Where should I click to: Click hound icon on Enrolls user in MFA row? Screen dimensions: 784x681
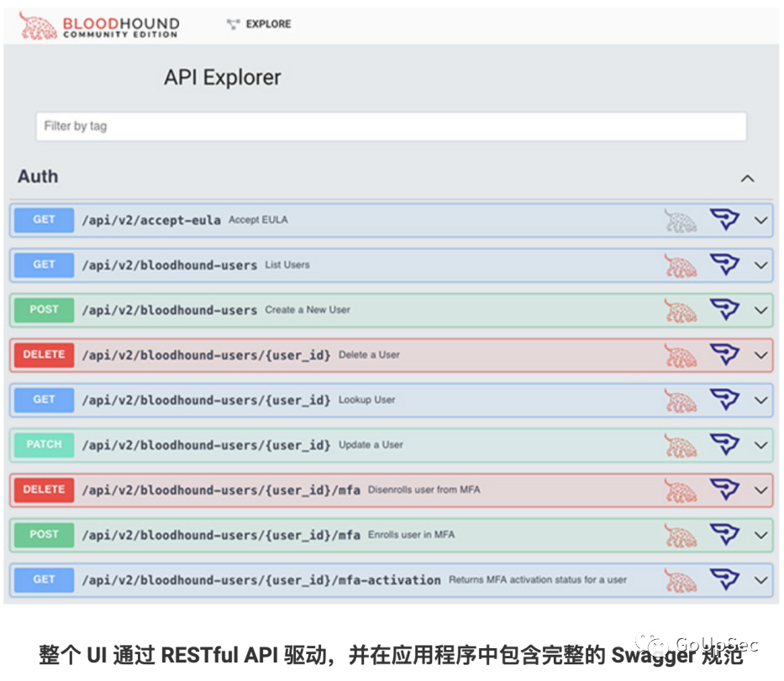(681, 535)
